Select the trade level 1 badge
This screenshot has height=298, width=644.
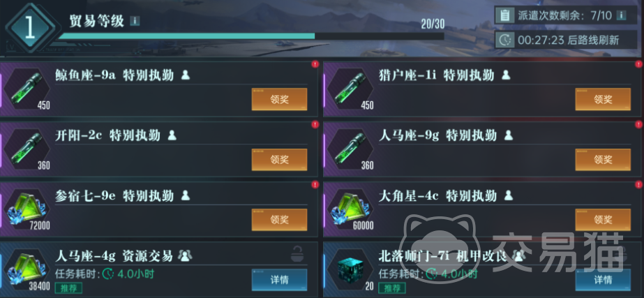pyautogui.click(x=29, y=29)
